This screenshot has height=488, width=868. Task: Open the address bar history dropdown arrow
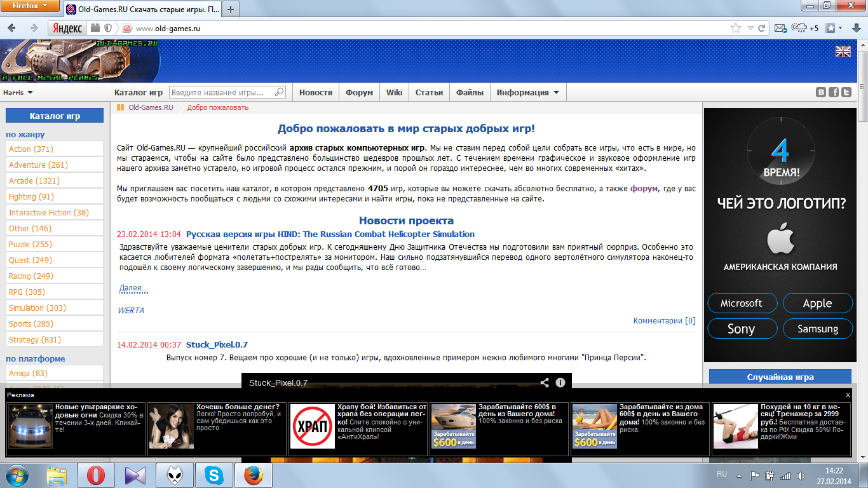[x=750, y=28]
